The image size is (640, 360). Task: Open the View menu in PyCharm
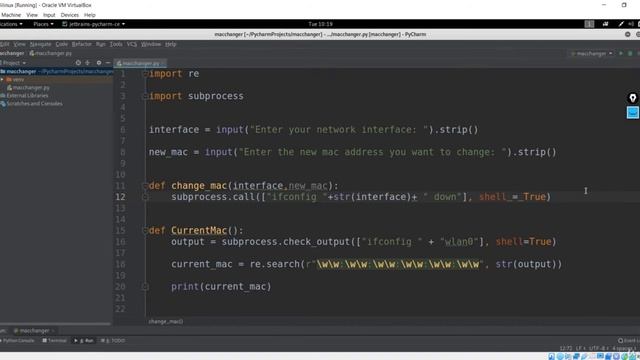tap(19, 44)
